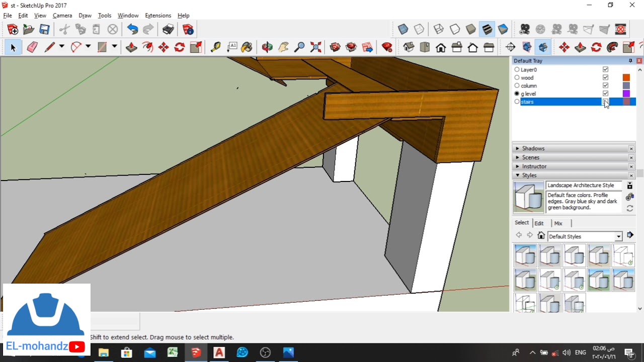
Task: Open the Paint Bucket tool
Action: pos(247,47)
